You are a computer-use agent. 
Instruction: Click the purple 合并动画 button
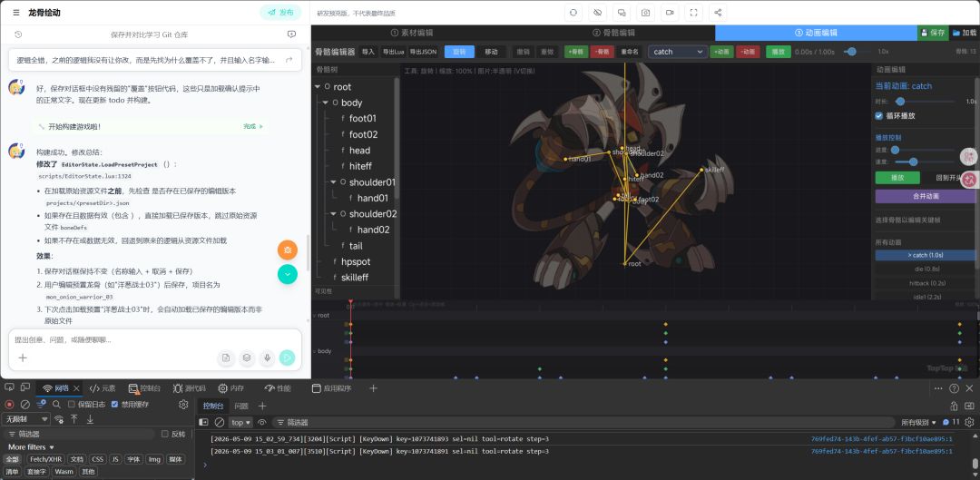click(926, 196)
